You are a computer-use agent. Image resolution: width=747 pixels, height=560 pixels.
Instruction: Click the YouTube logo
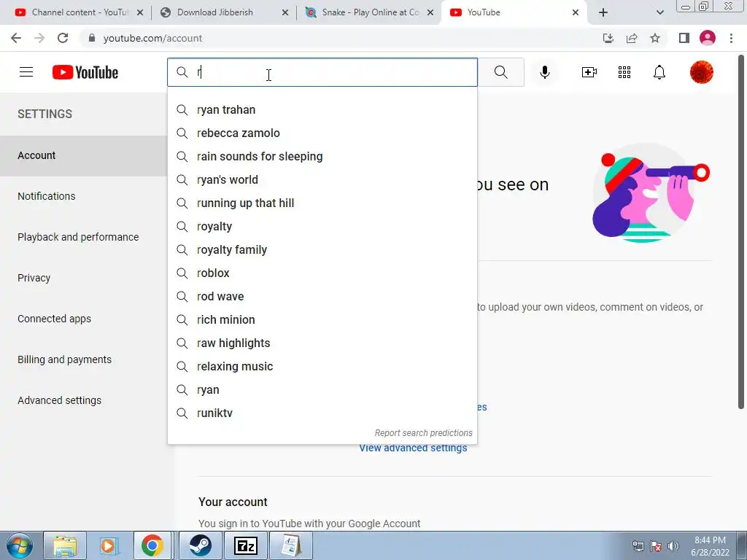pos(85,72)
